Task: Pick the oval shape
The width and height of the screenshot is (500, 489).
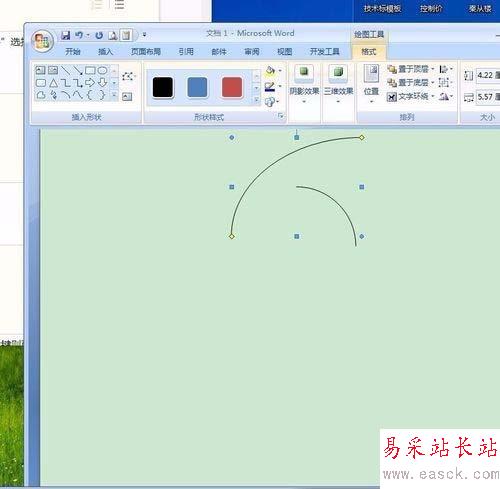Action: [102, 70]
